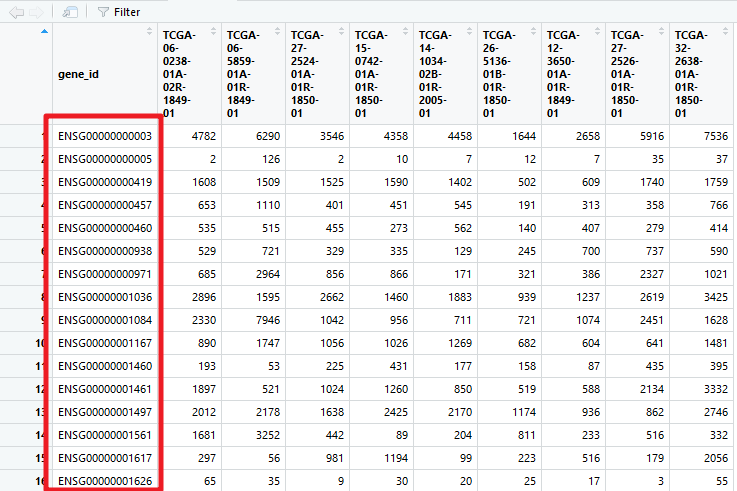Select value 1608 in ENSG00000000419 row
The width and height of the screenshot is (737, 491).
tap(204, 182)
